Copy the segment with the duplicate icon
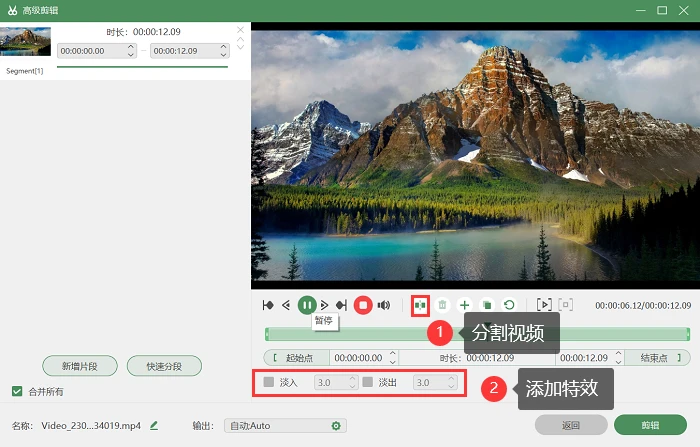 pos(487,305)
